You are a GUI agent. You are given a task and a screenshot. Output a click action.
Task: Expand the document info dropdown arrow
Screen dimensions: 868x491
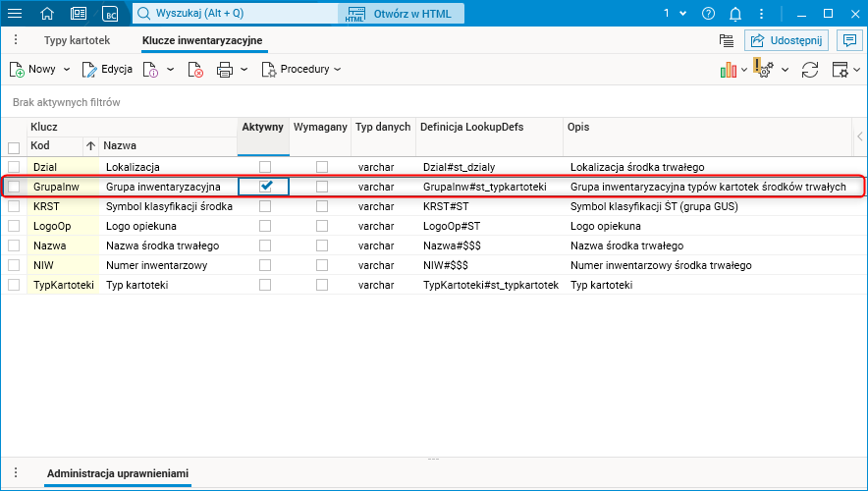(170, 70)
